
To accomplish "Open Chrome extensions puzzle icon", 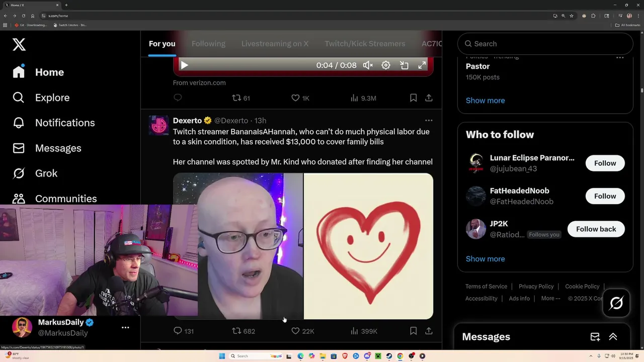I will pyautogui.click(x=593, y=16).
